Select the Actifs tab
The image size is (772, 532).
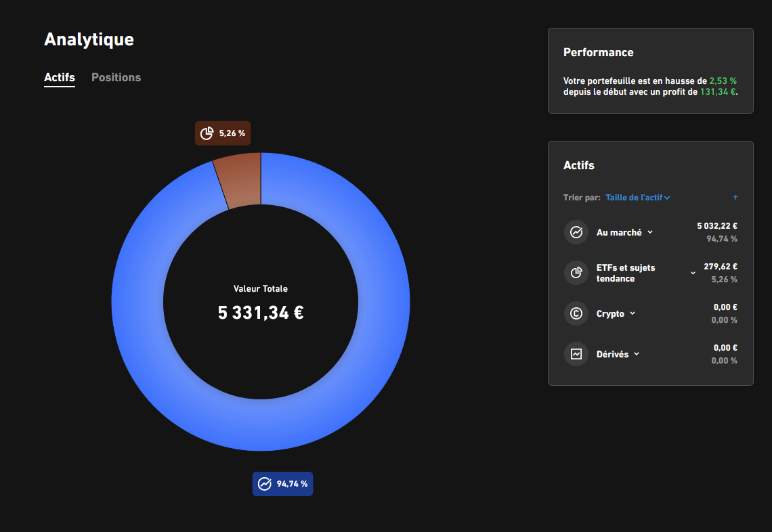pyautogui.click(x=60, y=77)
